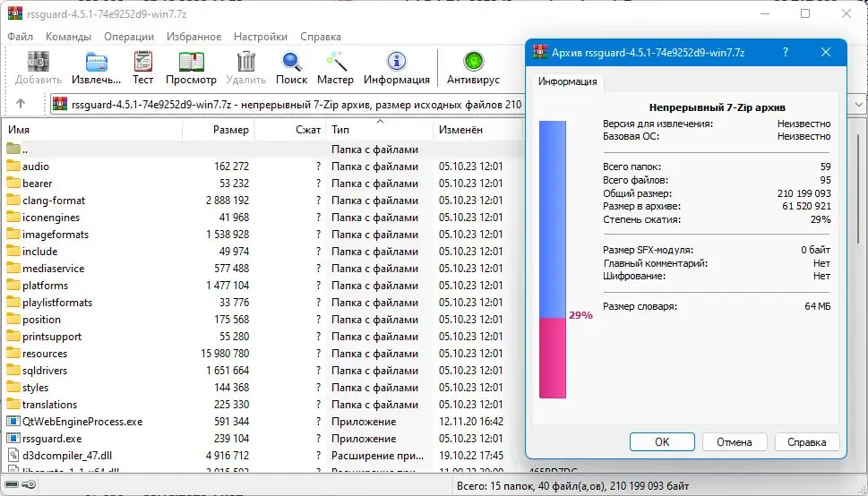
Task: Select the imageformats folder icon
Action: coord(13,235)
